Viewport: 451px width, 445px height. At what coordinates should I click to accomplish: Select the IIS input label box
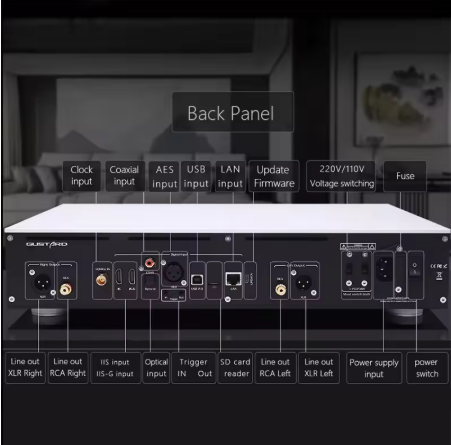pos(115,368)
